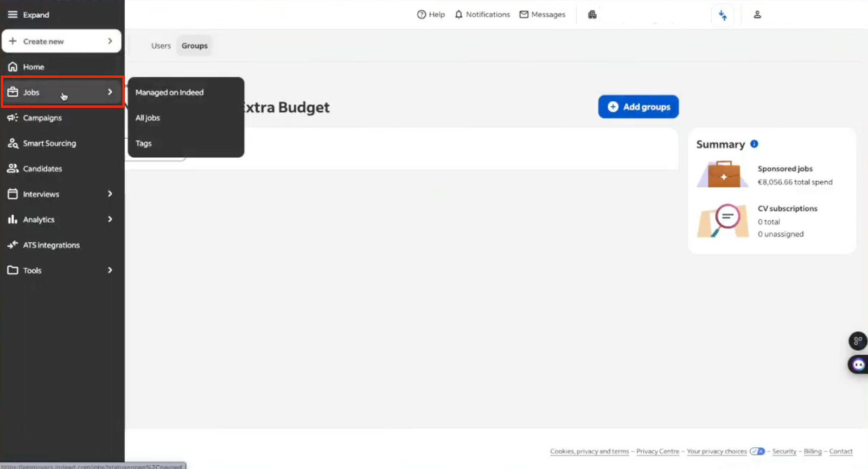The height and width of the screenshot is (469, 868).
Task: Toggle Your privacy choices switch
Action: point(757,451)
